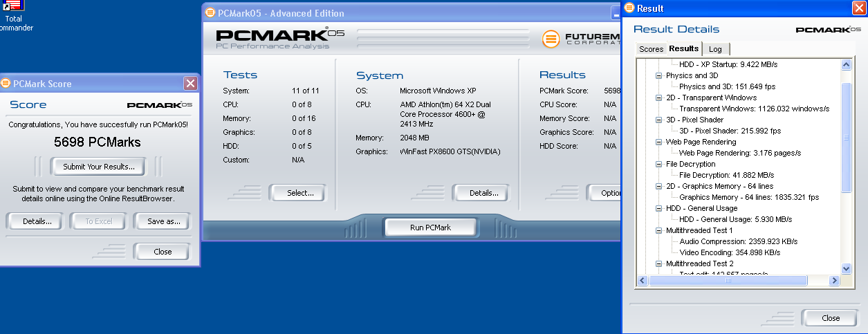The height and width of the screenshot is (334, 868).
Task: Click the 'Microsoft Windows XP' OS value
Action: [x=438, y=91]
